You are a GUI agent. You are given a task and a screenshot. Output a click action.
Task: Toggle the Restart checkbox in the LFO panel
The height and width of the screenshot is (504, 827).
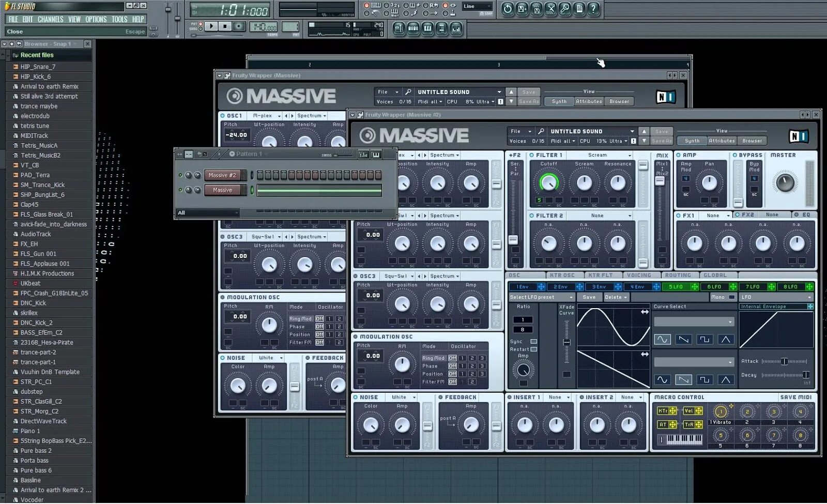(x=534, y=349)
